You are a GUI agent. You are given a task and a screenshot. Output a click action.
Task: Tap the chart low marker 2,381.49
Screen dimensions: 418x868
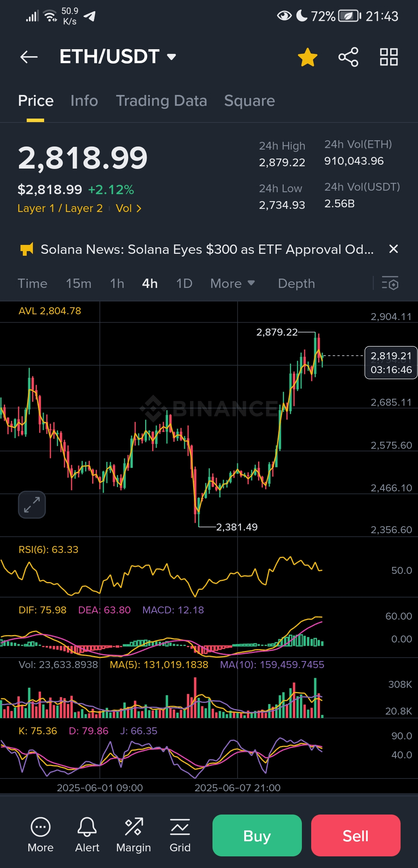(x=237, y=527)
